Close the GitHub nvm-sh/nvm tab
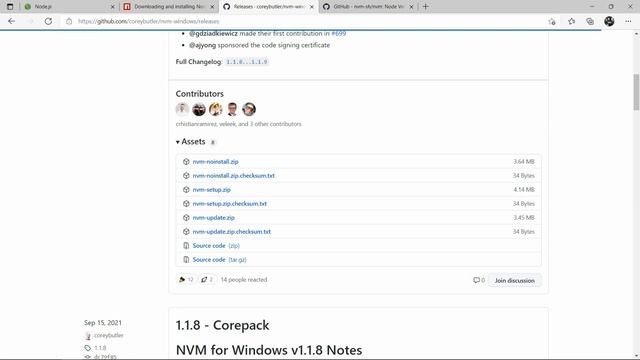The width and height of the screenshot is (640, 360). [x=411, y=7]
